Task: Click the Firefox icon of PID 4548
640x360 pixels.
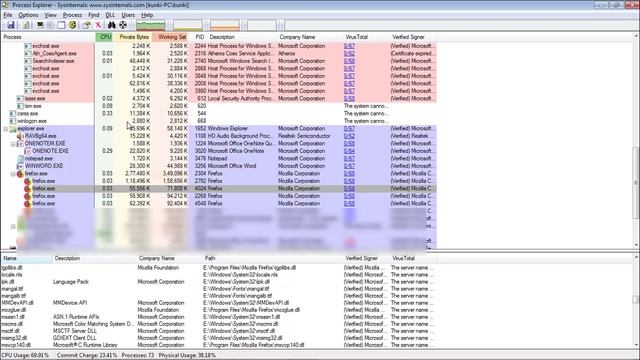Action: 27,204
